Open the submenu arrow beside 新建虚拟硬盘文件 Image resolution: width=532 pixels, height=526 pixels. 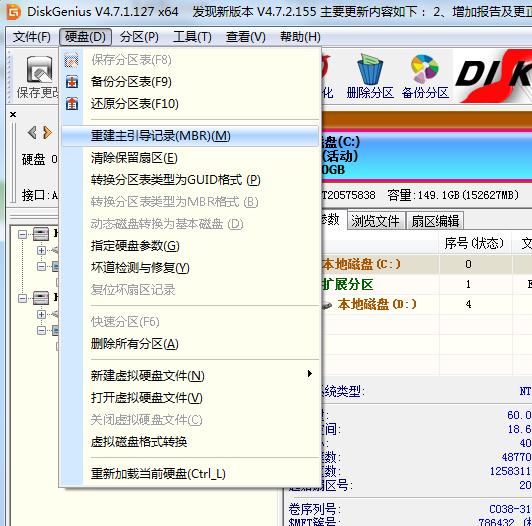click(x=309, y=374)
